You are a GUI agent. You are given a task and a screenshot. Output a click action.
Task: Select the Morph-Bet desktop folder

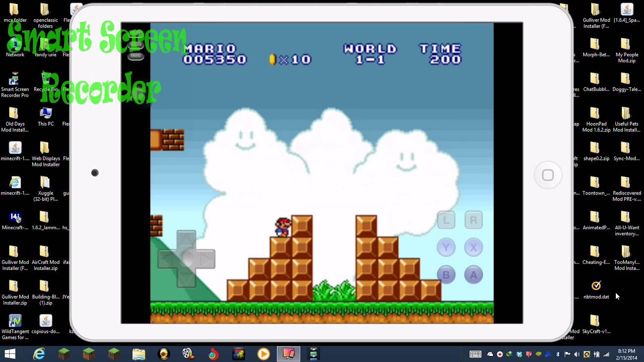click(x=596, y=48)
